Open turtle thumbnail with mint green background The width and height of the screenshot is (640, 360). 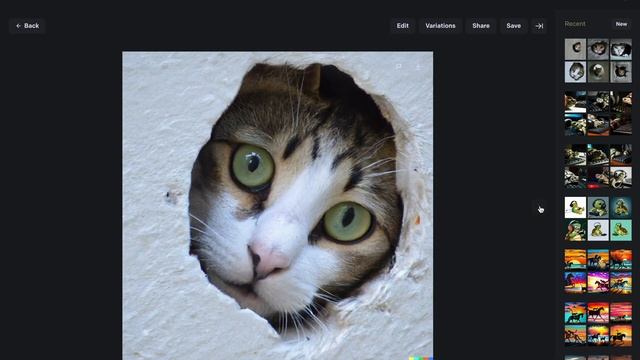[x=621, y=230]
